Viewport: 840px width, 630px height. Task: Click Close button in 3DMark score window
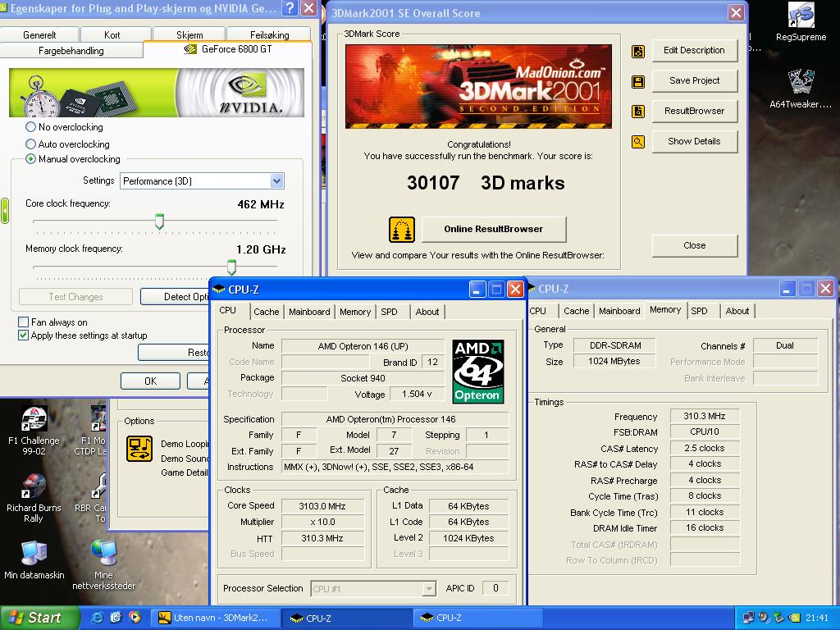pos(694,245)
